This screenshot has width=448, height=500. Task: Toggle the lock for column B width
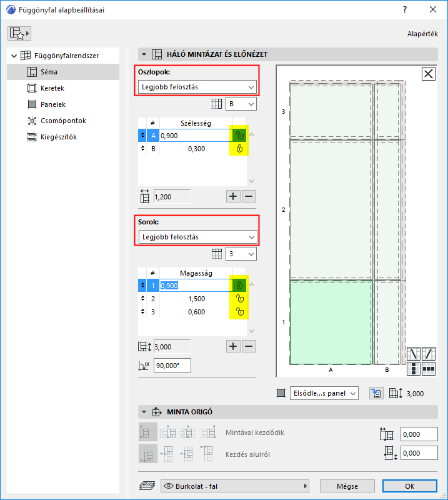pyautogui.click(x=239, y=149)
